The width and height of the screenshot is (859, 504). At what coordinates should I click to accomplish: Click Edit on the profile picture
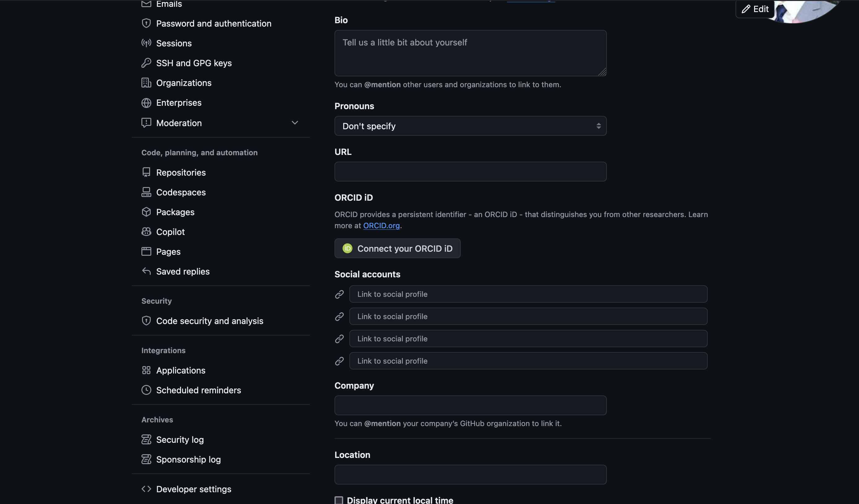point(755,9)
